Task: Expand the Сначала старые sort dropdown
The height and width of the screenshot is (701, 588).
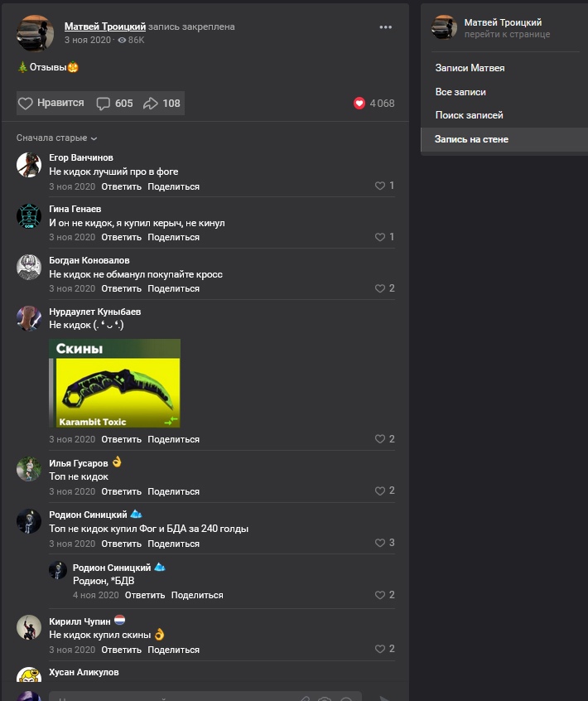Action: pyautogui.click(x=56, y=138)
